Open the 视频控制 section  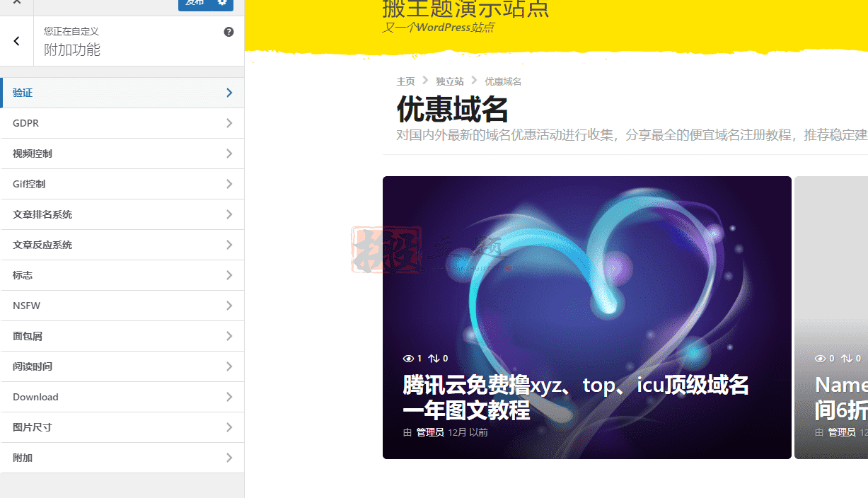tap(122, 154)
